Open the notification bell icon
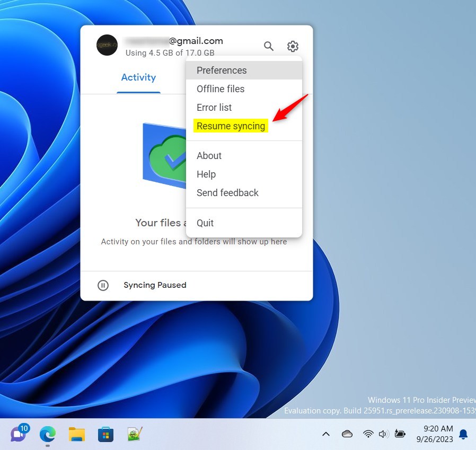Image resolution: width=476 pixels, height=450 pixels. pyautogui.click(x=463, y=435)
